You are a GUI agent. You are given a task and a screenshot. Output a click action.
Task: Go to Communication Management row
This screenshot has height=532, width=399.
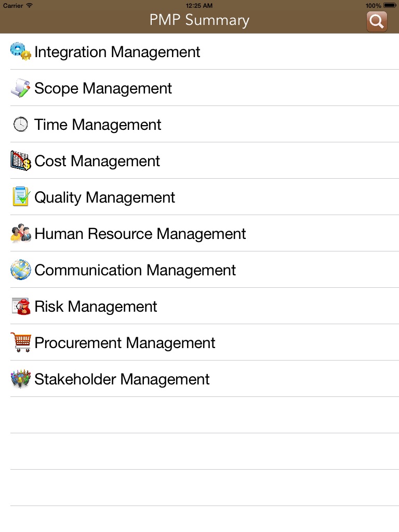click(x=135, y=270)
